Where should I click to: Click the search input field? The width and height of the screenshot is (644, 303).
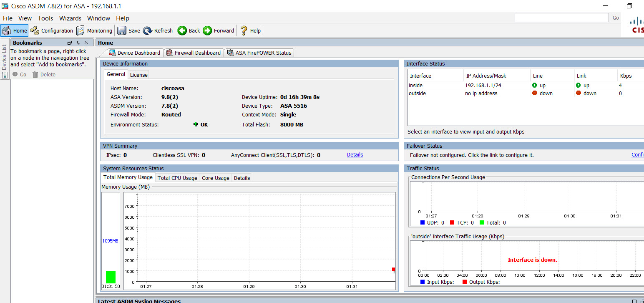tap(561, 18)
